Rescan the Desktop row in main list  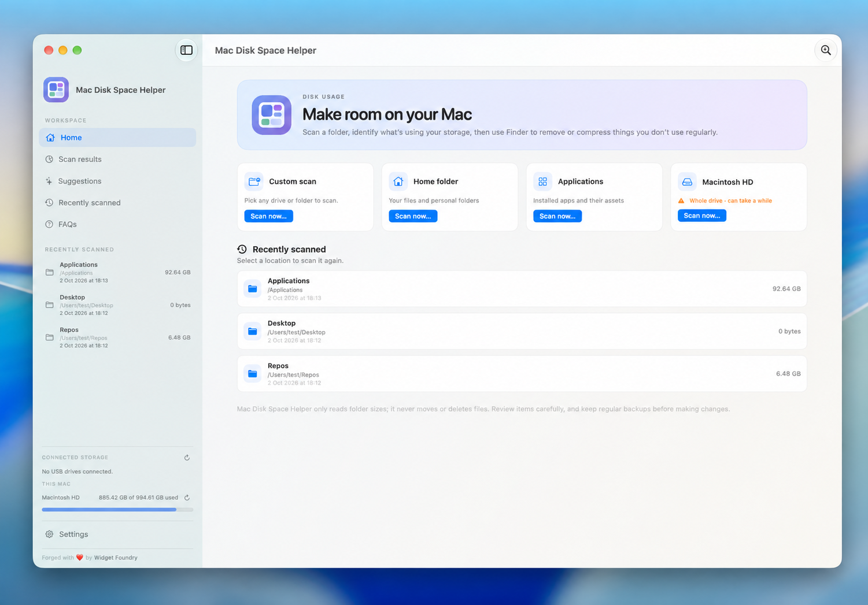[x=522, y=331]
